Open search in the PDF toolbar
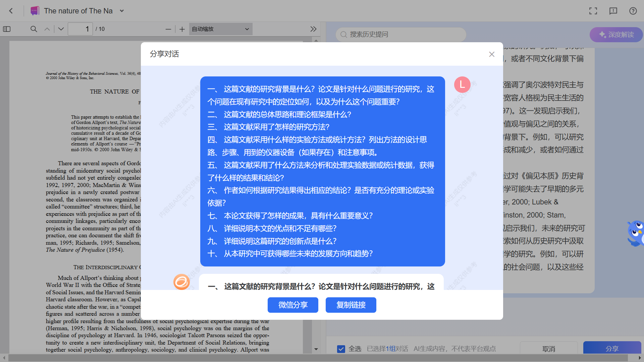 (34, 29)
